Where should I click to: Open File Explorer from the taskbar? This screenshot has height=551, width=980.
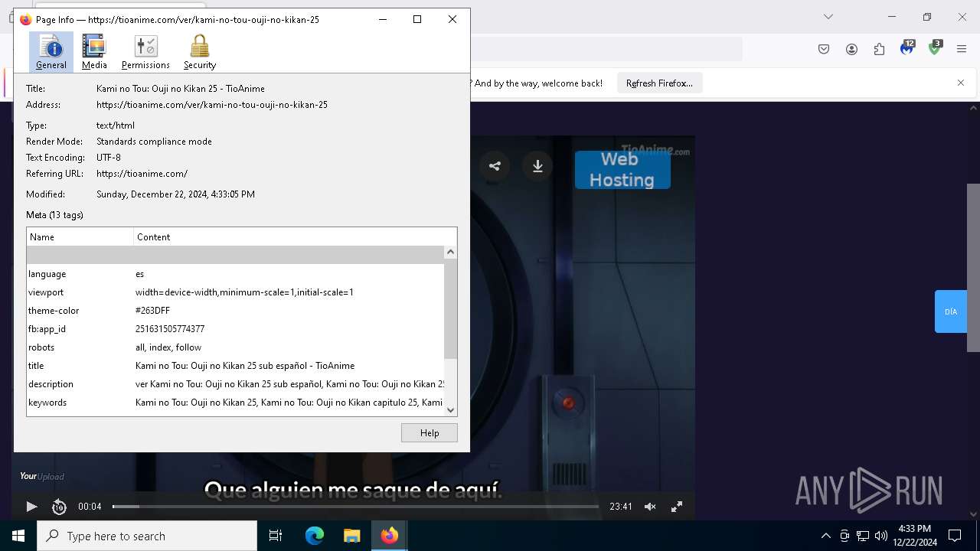coord(351,536)
